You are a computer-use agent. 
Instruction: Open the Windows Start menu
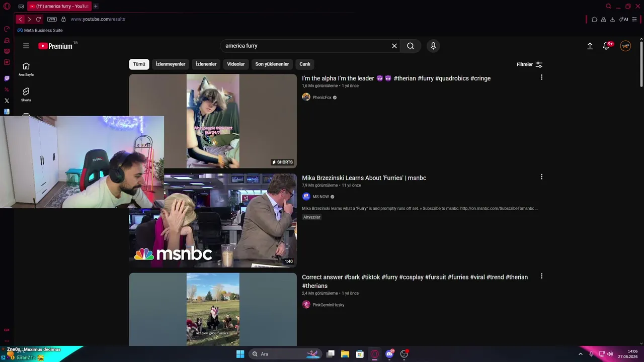click(240, 354)
